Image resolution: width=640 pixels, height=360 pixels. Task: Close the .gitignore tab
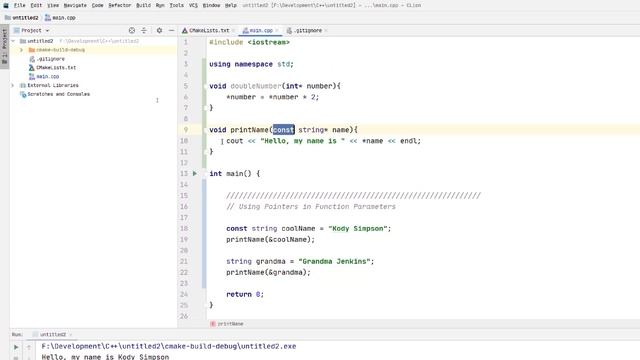(326, 30)
